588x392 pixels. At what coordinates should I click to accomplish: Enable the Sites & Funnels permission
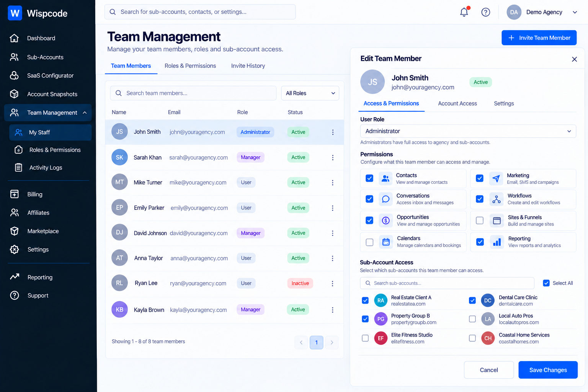pos(480,220)
